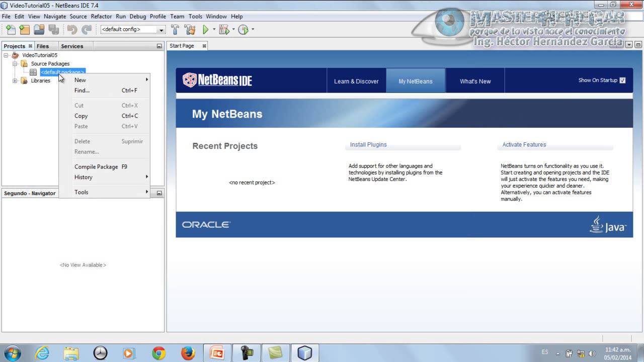This screenshot has height=362, width=644.
Task: Open the New submenu in context menu
Action: click(105, 80)
